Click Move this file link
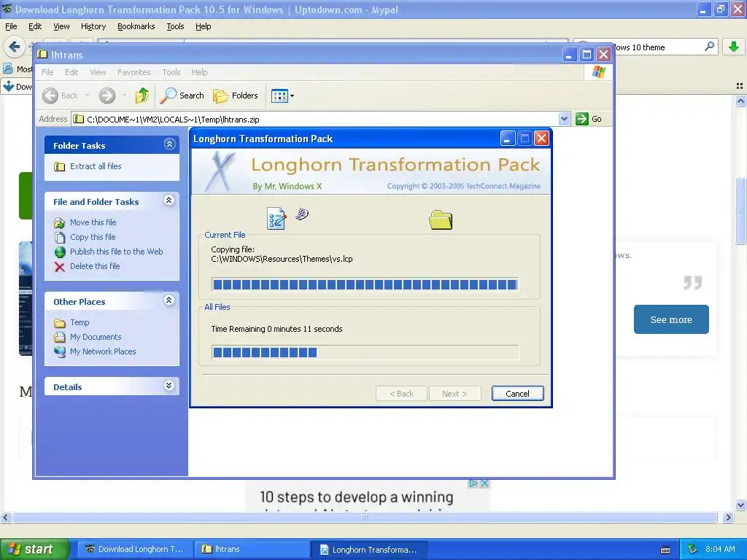The width and height of the screenshot is (747, 560). (x=93, y=222)
